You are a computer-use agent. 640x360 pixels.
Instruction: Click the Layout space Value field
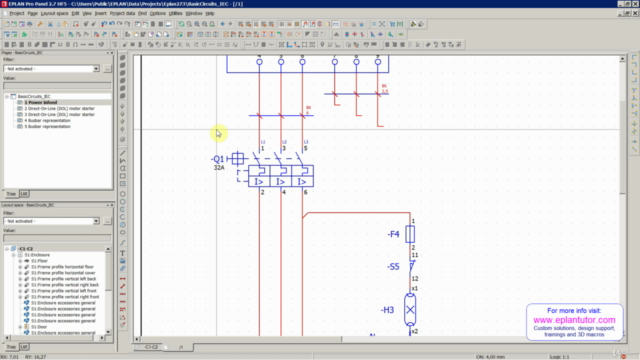pos(57,238)
